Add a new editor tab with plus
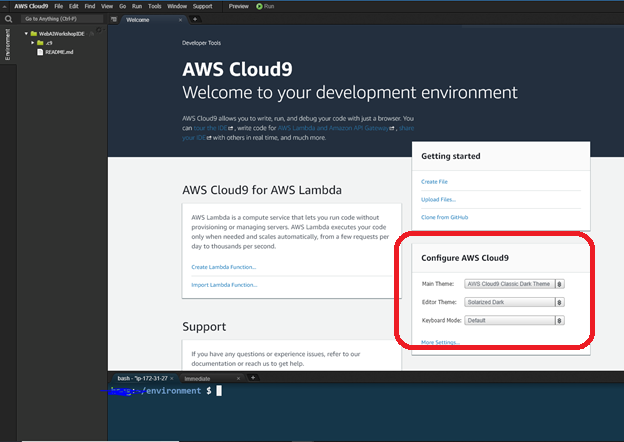This screenshot has height=442, width=624. [194, 19]
